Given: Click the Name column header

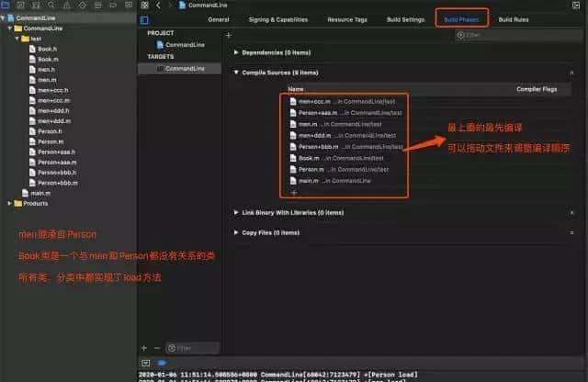Looking at the screenshot, I should (296, 89).
